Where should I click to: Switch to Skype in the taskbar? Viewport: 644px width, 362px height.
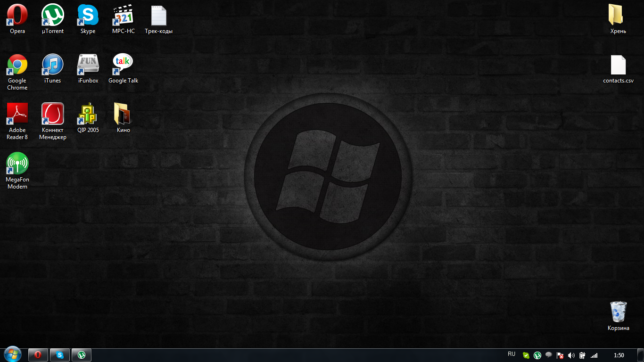60,355
